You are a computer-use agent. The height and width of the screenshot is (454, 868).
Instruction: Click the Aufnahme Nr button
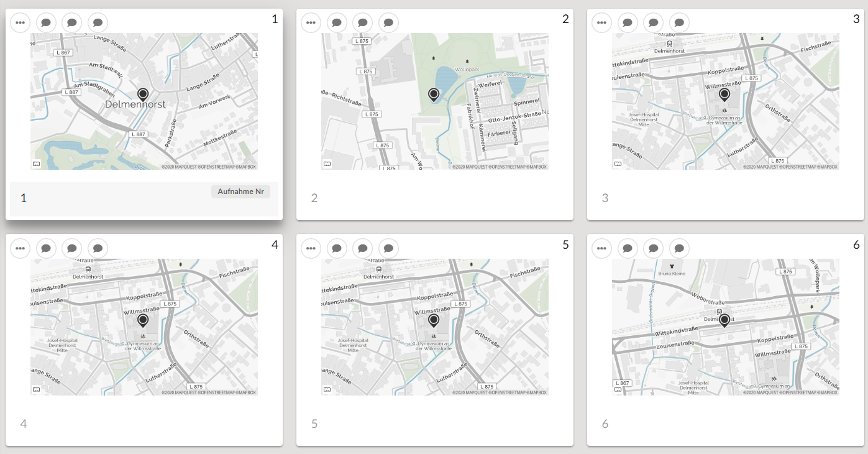click(240, 192)
